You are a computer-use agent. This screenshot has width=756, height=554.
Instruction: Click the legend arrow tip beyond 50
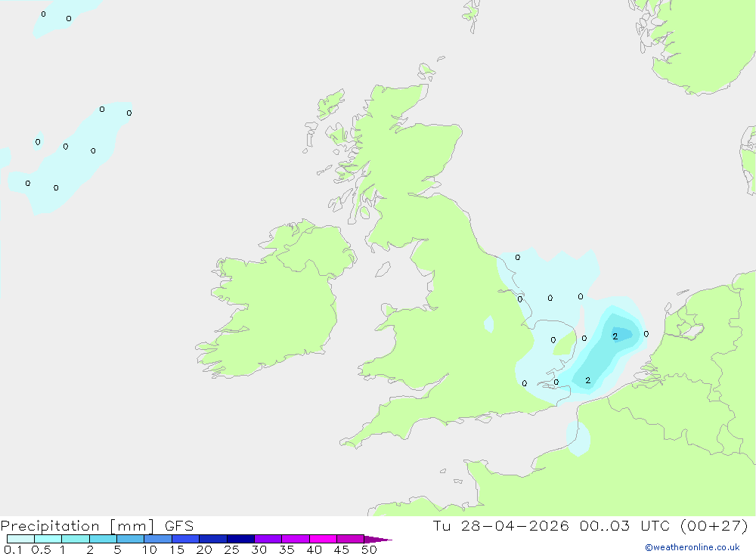[x=378, y=540]
